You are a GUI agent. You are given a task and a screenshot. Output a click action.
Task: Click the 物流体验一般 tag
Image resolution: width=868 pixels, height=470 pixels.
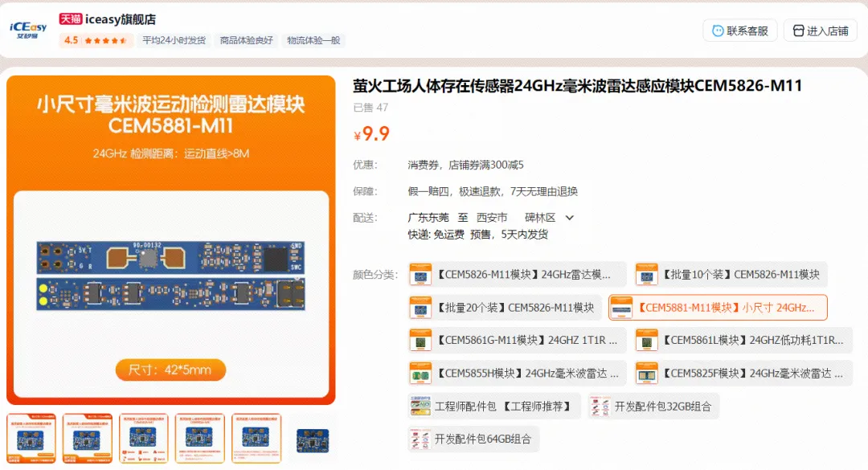coord(313,40)
